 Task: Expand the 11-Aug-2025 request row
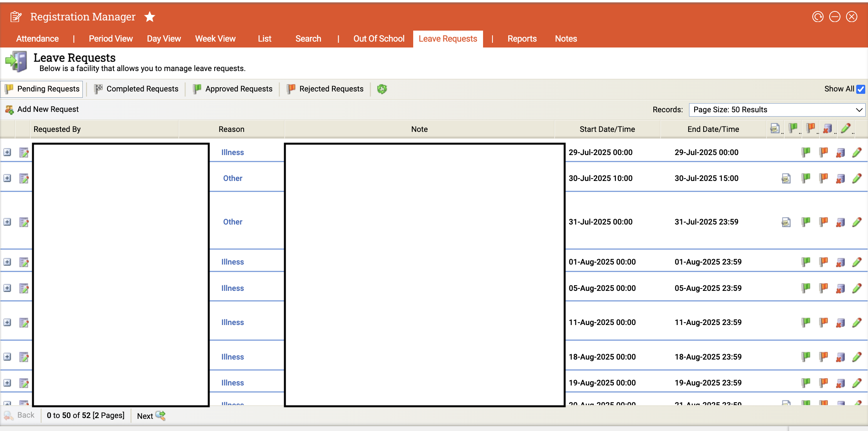[7, 322]
